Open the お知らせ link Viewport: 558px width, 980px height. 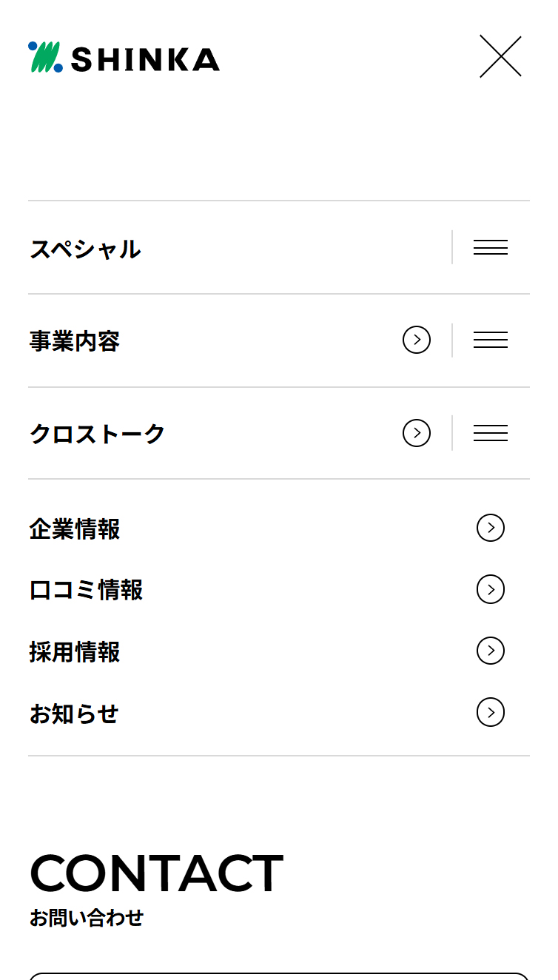tap(74, 714)
